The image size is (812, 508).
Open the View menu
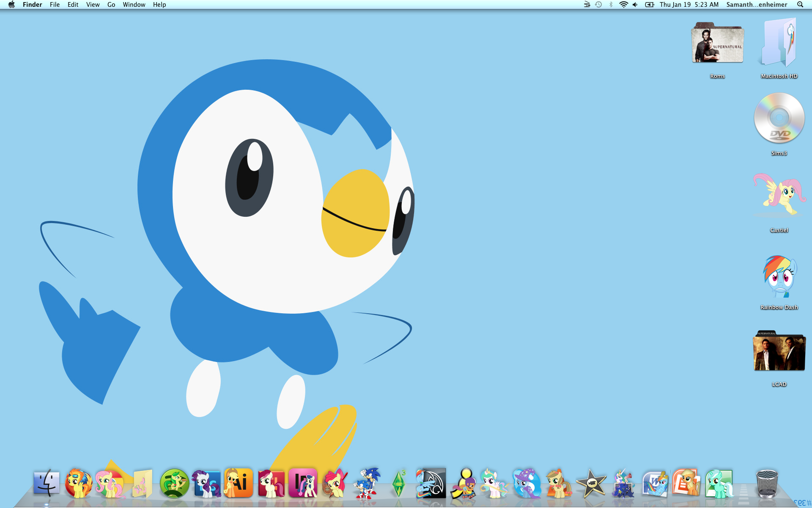click(x=93, y=5)
